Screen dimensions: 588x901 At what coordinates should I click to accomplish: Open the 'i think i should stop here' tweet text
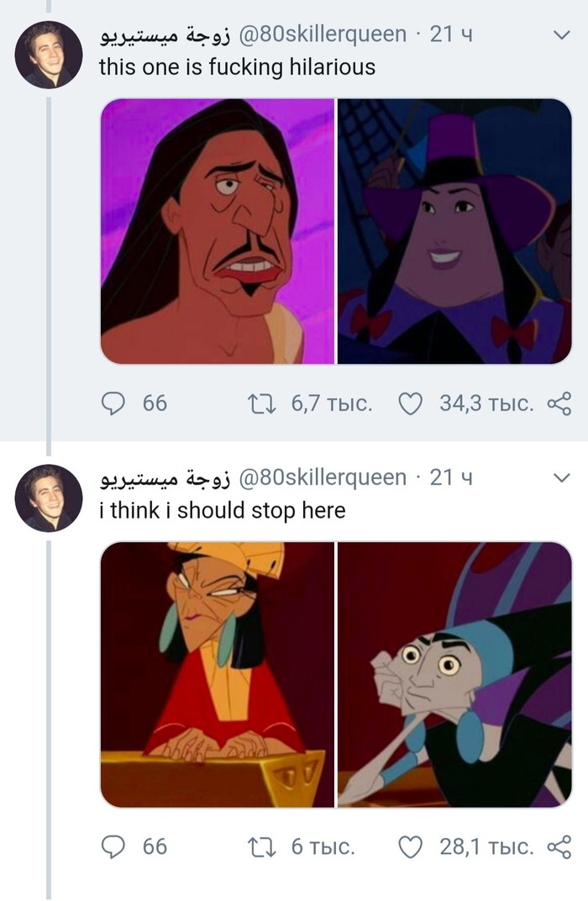tap(222, 510)
